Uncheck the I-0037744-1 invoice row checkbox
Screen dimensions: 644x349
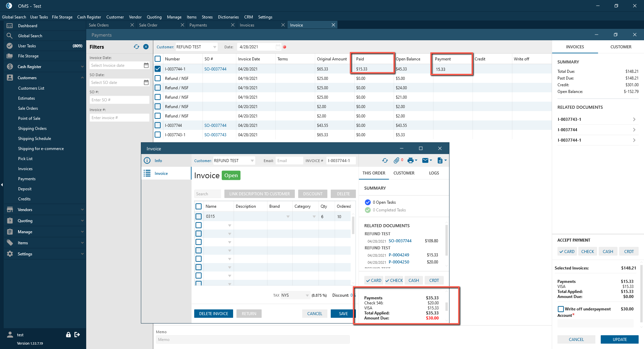point(158,69)
